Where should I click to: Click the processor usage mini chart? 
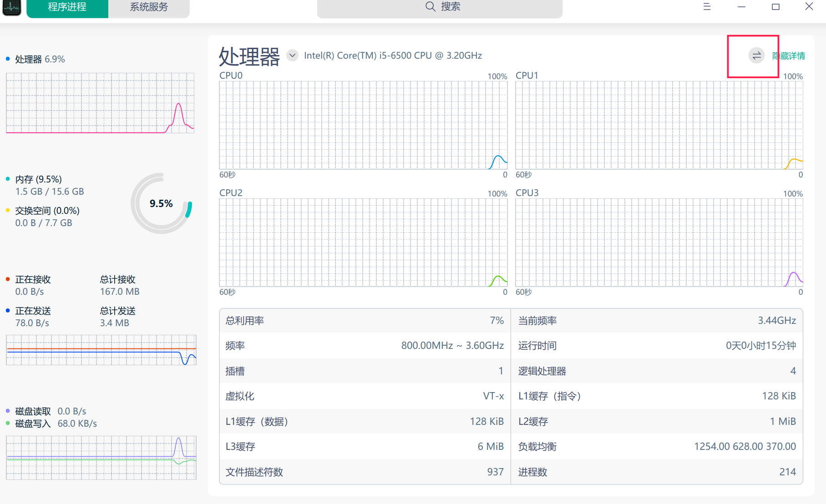pyautogui.click(x=100, y=103)
